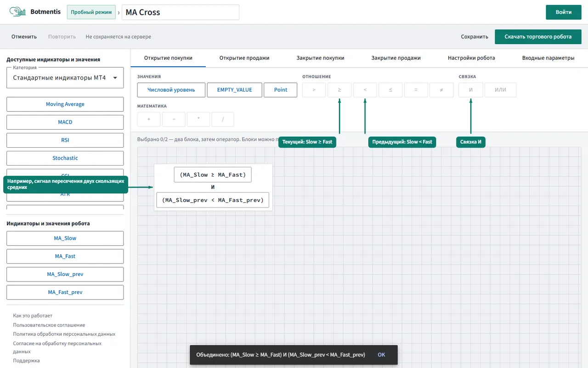Open the Категория dropdown
588x368 pixels.
[65, 78]
